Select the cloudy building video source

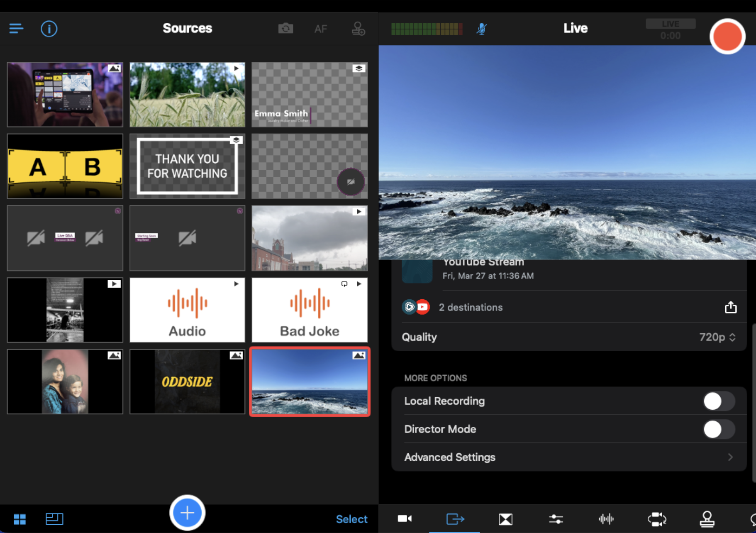(310, 238)
